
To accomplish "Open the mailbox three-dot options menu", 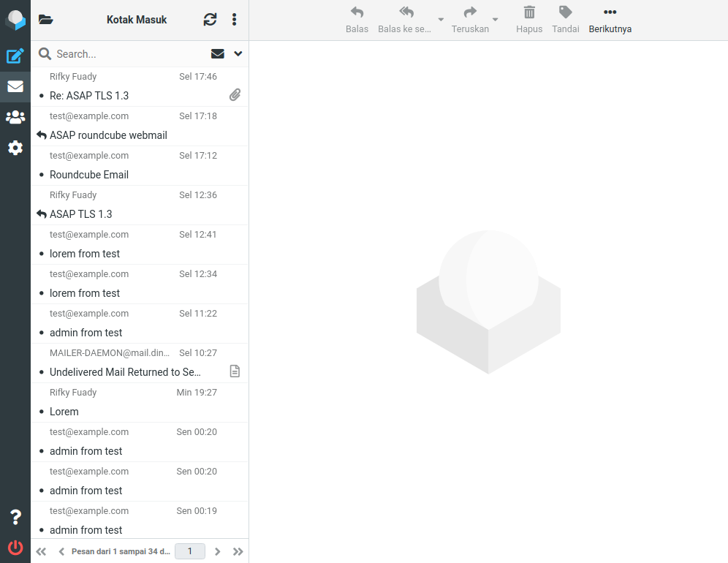I will pyautogui.click(x=234, y=20).
